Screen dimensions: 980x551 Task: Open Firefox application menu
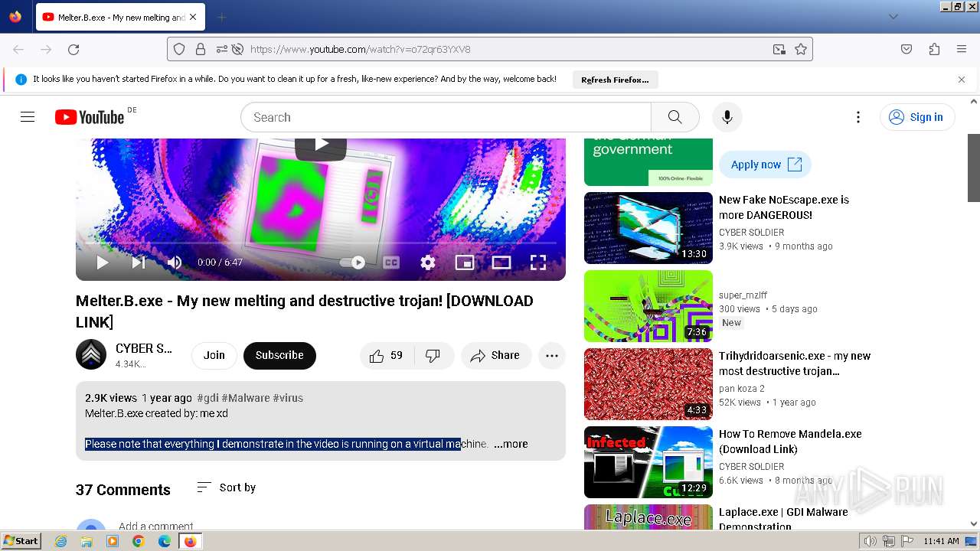point(962,49)
